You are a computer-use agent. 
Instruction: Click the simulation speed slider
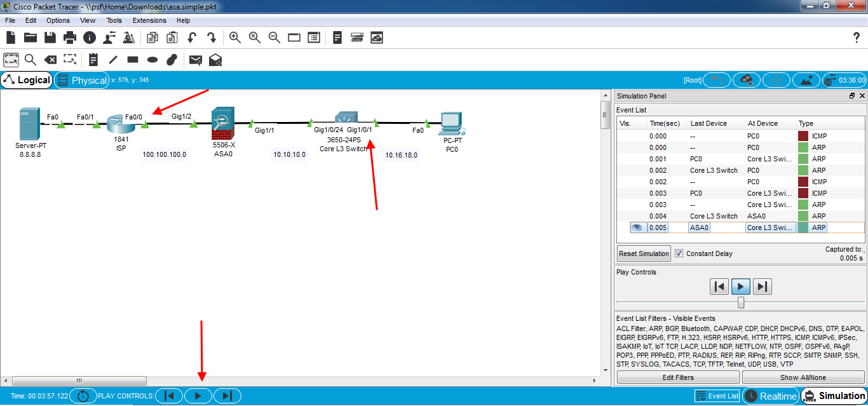(x=741, y=302)
